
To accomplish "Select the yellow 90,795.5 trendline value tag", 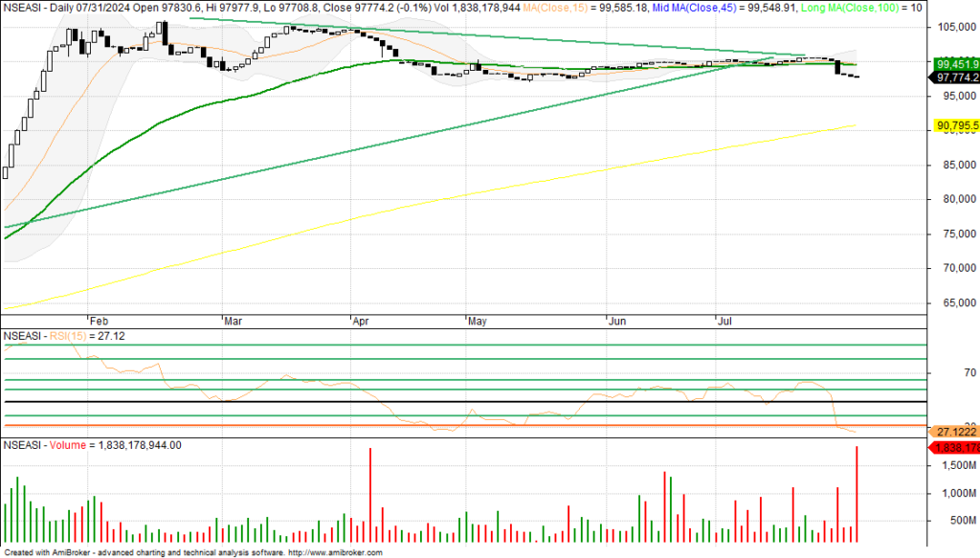I will [x=956, y=125].
